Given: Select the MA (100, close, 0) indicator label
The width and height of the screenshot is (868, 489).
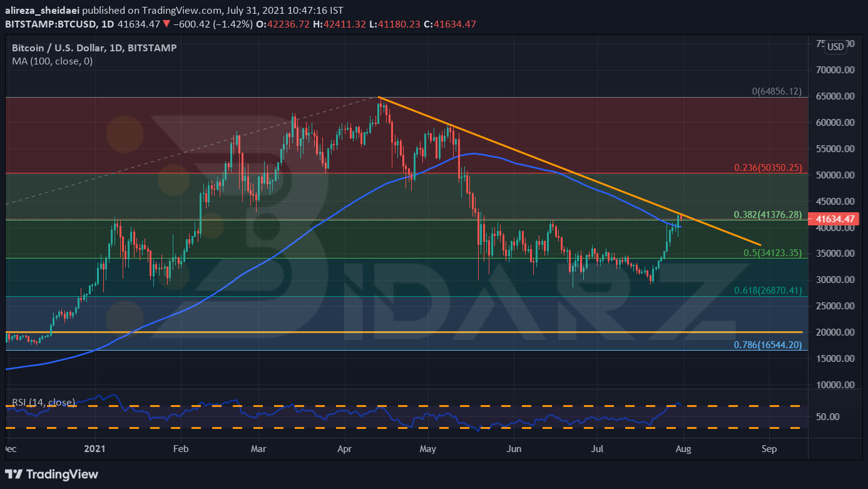Looking at the screenshot, I should (53, 61).
